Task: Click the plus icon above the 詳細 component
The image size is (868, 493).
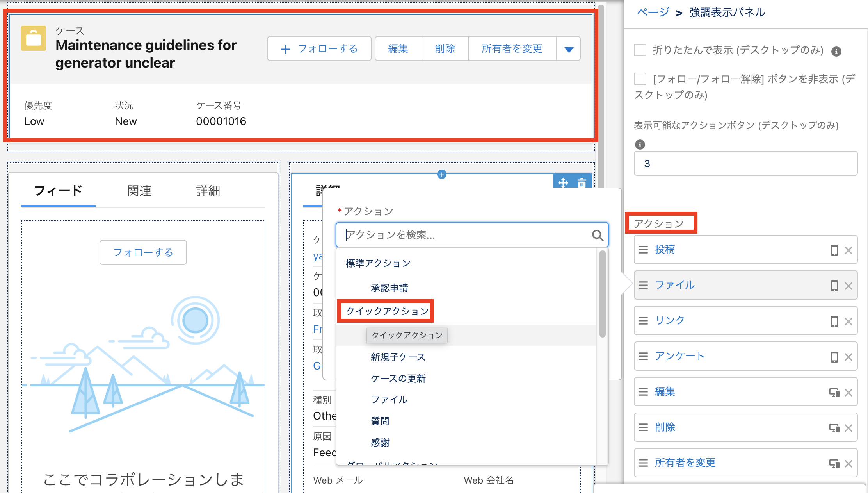Action: [x=441, y=175]
